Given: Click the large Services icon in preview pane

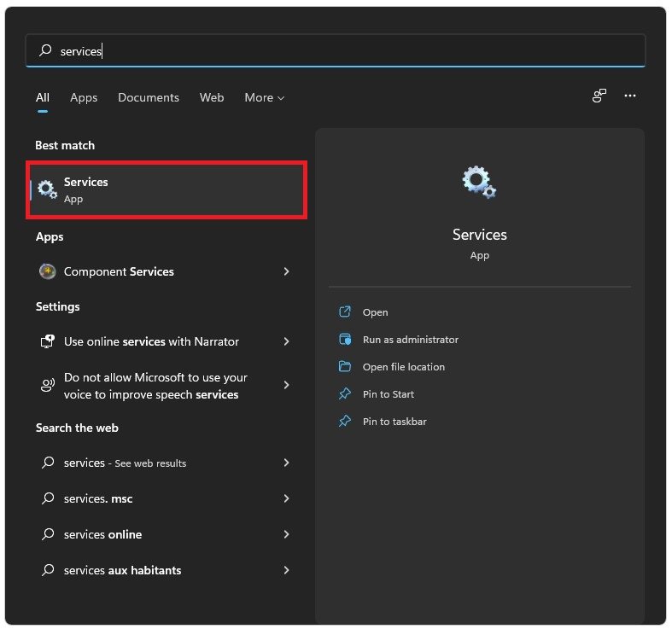Looking at the screenshot, I should point(479,183).
